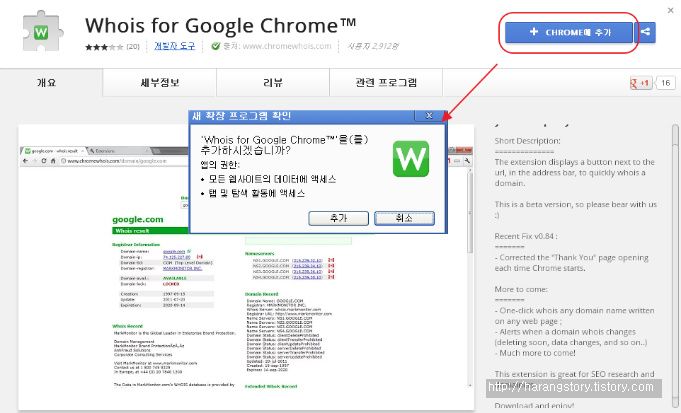Click the 'Recent Fix v0.84 :' text
Viewport: 681px width, 413px height.
(526, 236)
